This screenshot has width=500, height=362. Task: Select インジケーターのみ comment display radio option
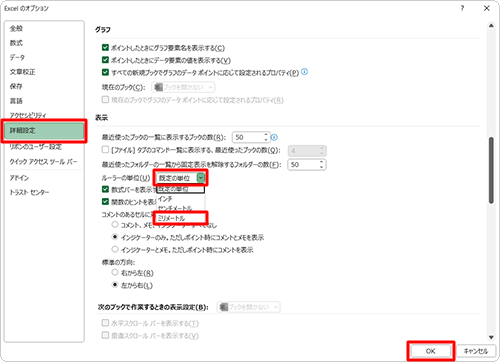pos(115,237)
